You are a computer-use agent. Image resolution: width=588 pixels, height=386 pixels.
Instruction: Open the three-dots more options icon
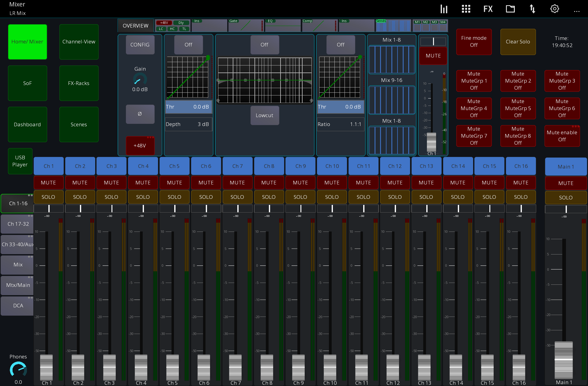[577, 11]
